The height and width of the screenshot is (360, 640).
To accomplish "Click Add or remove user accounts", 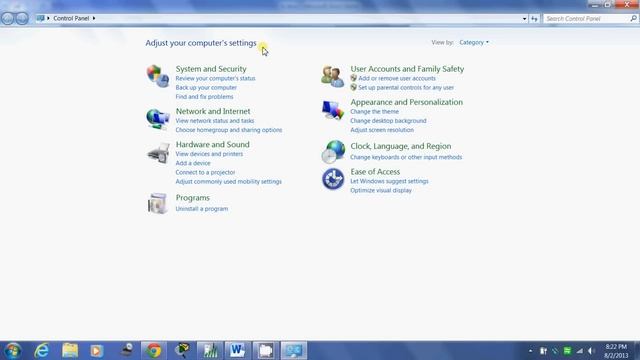I will (x=397, y=78).
